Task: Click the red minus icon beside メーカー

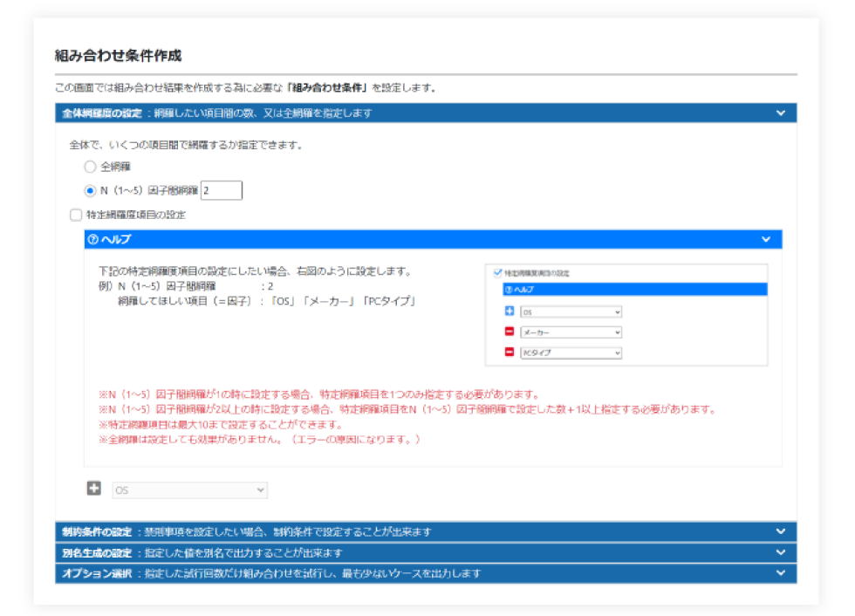Action: (x=510, y=332)
